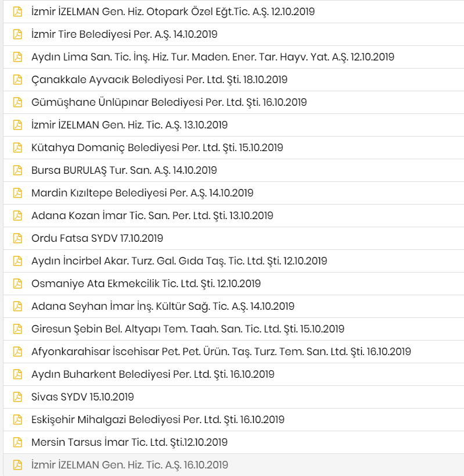This screenshot has height=476, width=464.
Task: Open Aydın İncirbel Akar. Turz. Gal. link
Action: click(x=179, y=261)
